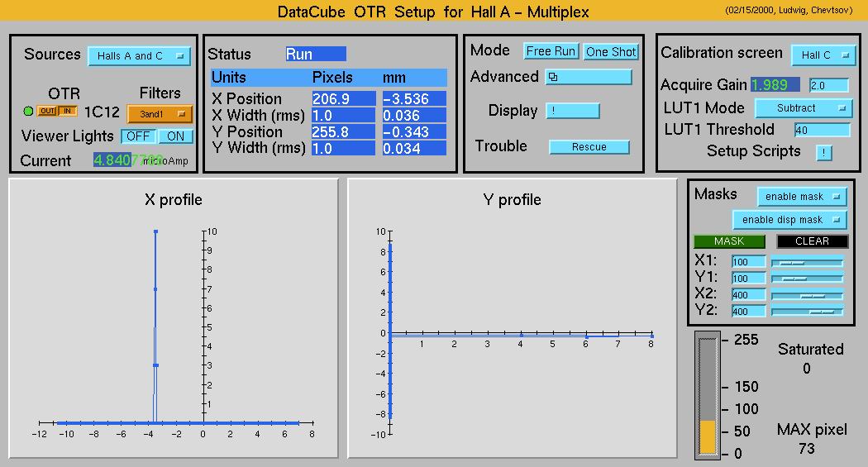
Task: Expand the Calibration screen Hall C menu
Action: click(823, 55)
